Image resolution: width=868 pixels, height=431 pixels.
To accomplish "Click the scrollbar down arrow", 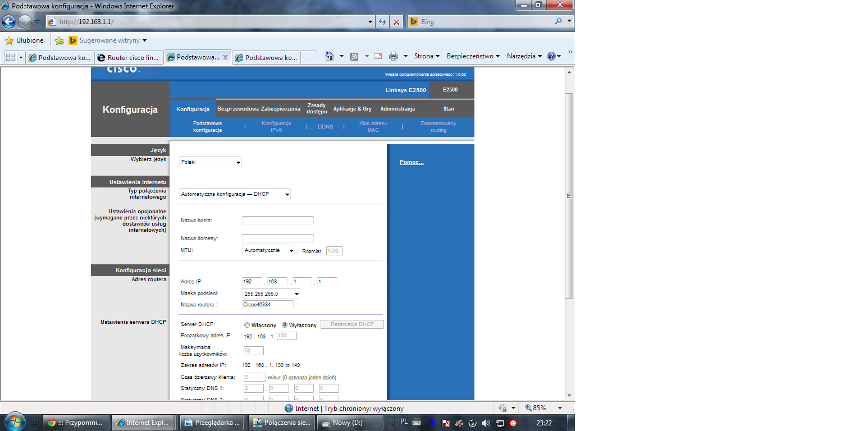I will 569,395.
